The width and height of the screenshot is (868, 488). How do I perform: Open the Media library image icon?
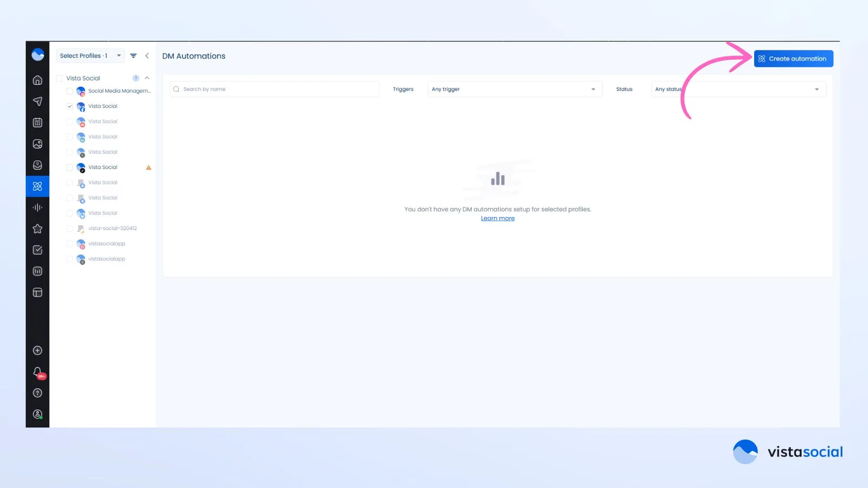[37, 144]
